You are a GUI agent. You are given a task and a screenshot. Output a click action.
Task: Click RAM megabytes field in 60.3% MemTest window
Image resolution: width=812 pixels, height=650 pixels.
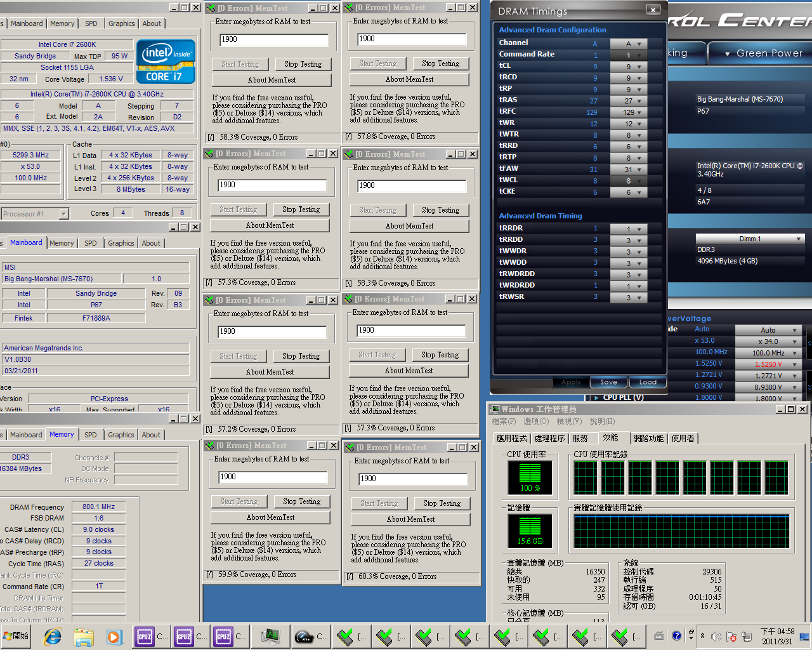[x=412, y=479]
